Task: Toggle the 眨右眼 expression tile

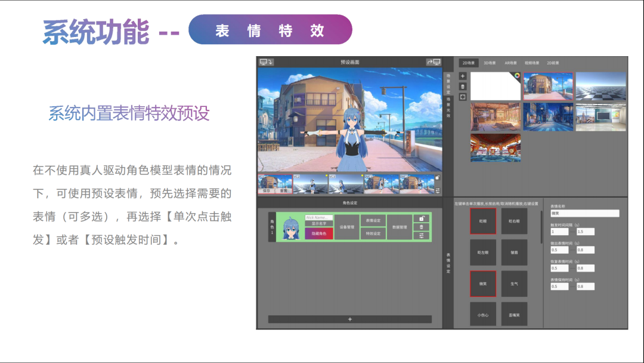Action: coord(514,221)
